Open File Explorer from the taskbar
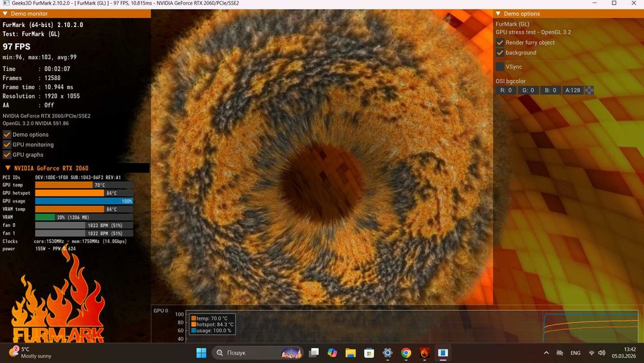The width and height of the screenshot is (644, 363). point(350,353)
